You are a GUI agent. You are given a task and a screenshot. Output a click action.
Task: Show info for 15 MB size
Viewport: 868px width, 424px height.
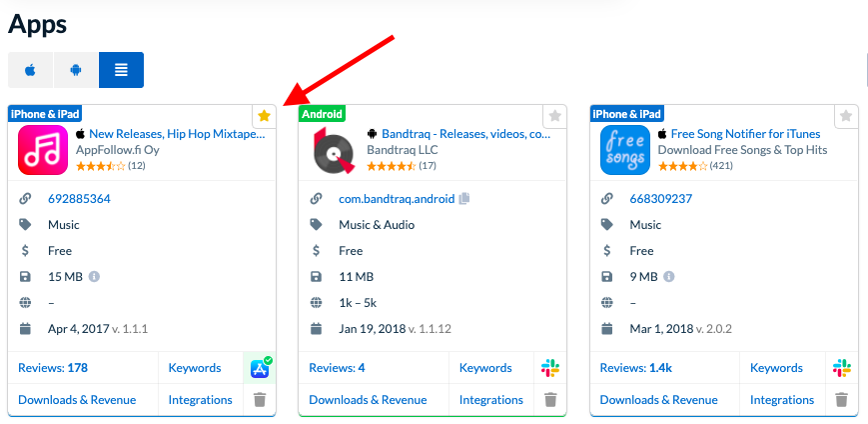point(94,276)
